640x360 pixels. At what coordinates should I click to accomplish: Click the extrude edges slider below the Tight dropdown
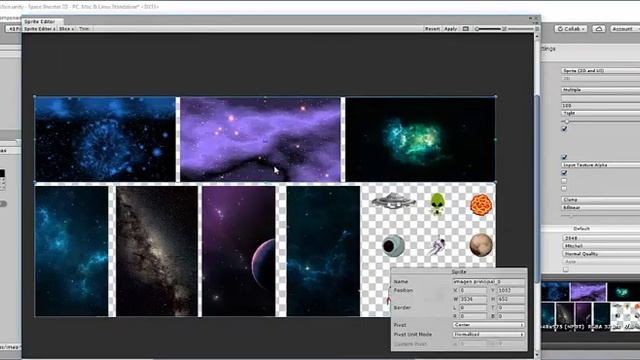pyautogui.click(x=600, y=121)
